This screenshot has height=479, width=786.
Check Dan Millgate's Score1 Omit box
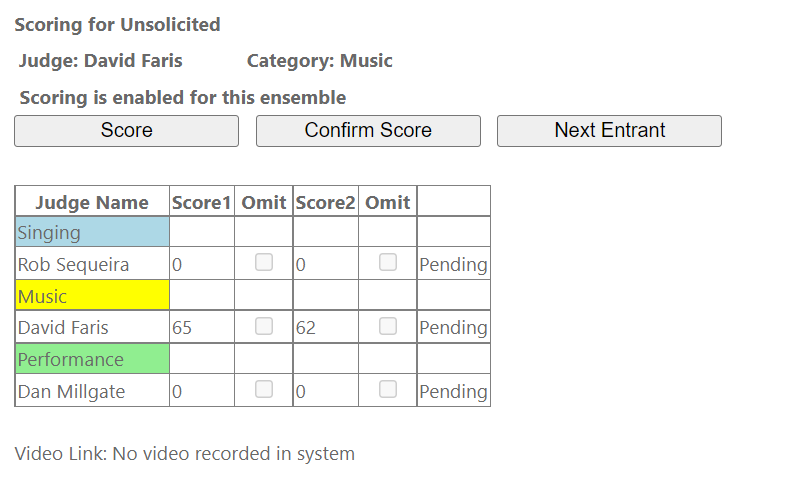click(x=264, y=390)
